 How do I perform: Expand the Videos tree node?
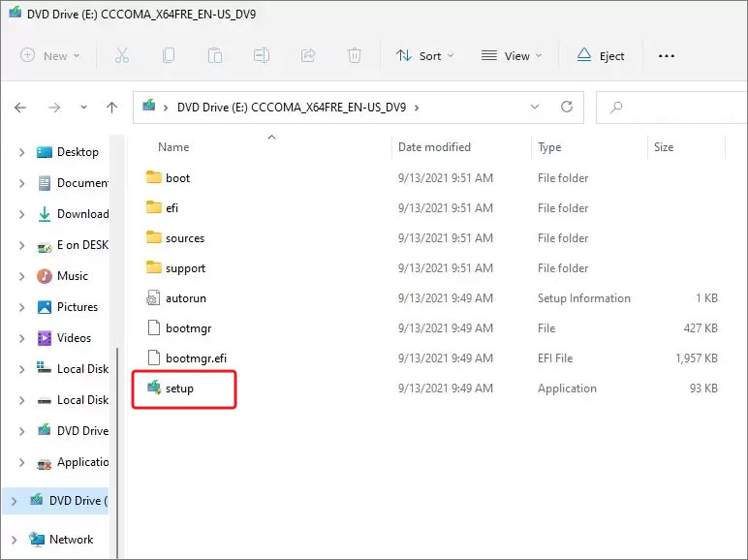[x=21, y=338]
